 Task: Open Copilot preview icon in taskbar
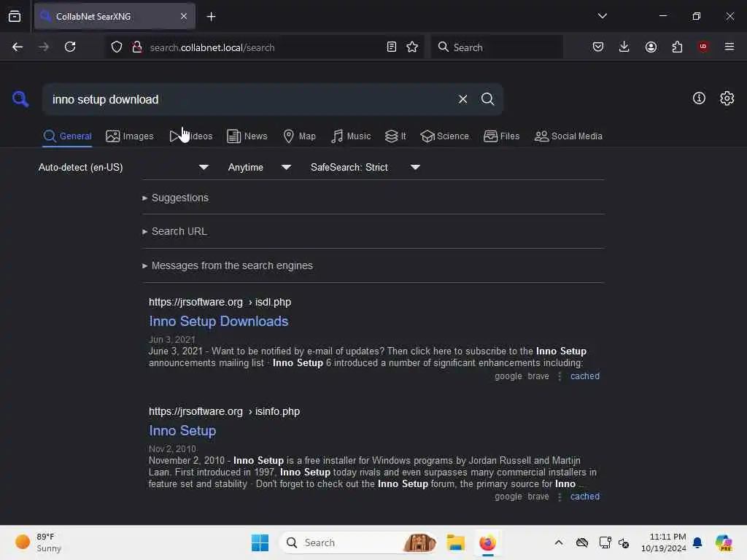[x=724, y=542]
